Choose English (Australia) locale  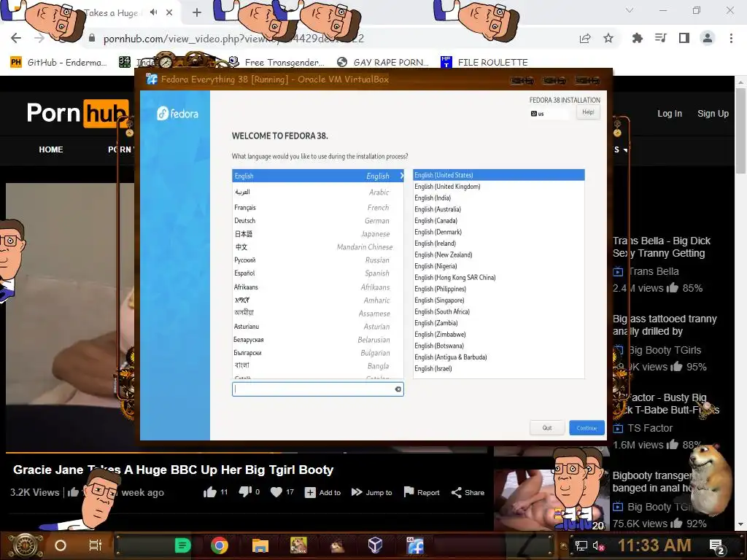[x=499, y=209]
